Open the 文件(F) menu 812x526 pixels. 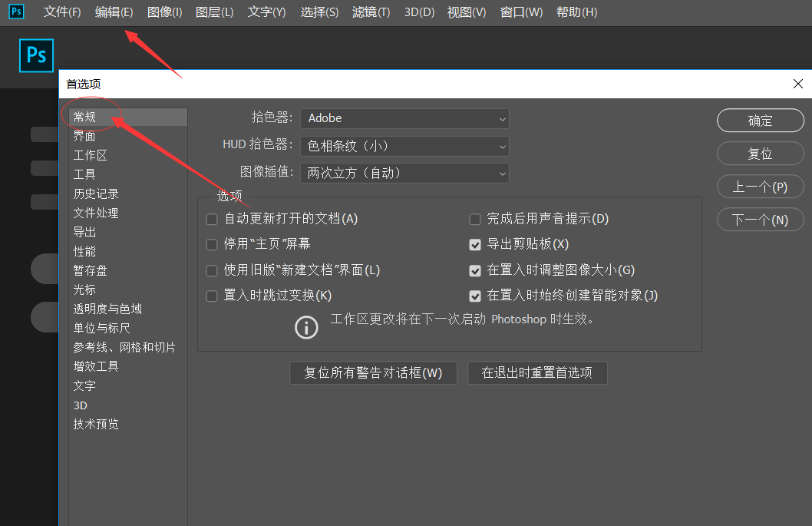62,12
